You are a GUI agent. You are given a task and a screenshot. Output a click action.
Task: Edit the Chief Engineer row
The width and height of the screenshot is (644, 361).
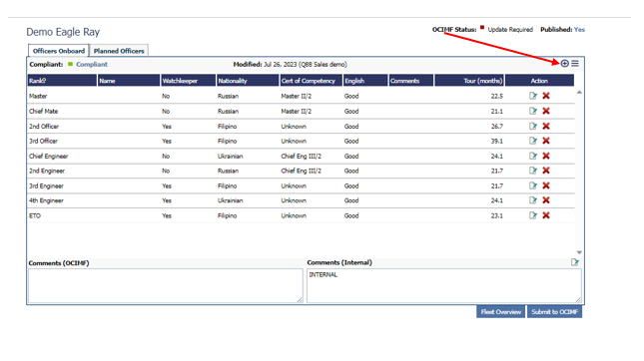[533, 156]
